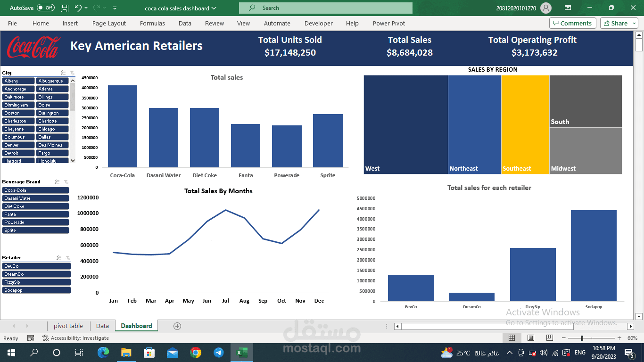Toggle the BevCo retailer slicer button
Screen dimensions: 644x362
[x=37, y=266]
